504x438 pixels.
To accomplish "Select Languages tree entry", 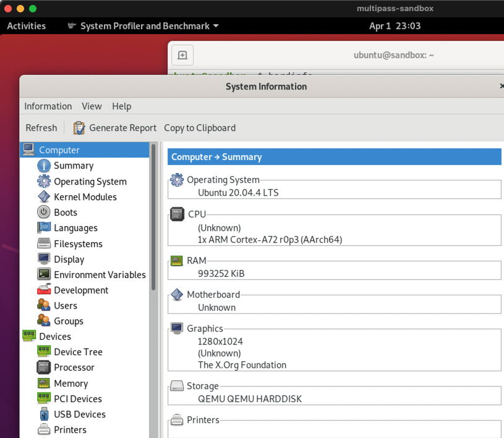I will [x=75, y=228].
